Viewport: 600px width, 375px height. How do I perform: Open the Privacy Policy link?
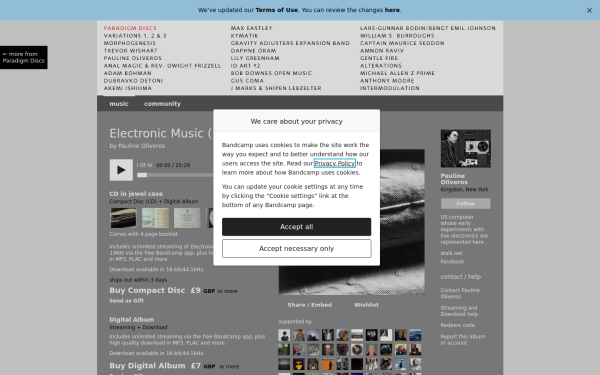point(334,163)
